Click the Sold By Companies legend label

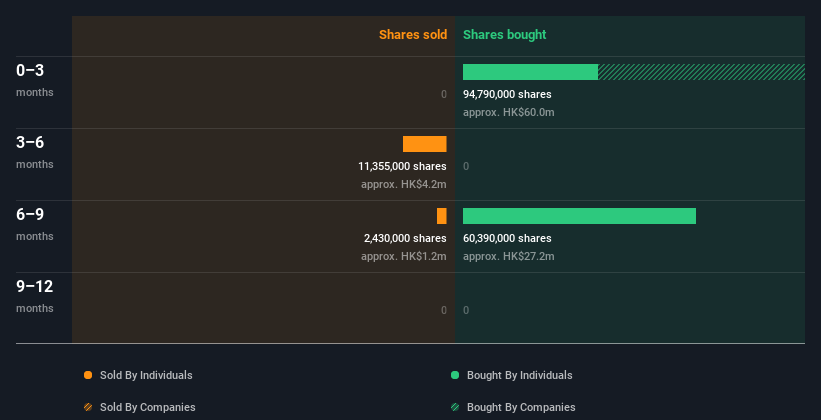coord(148,407)
